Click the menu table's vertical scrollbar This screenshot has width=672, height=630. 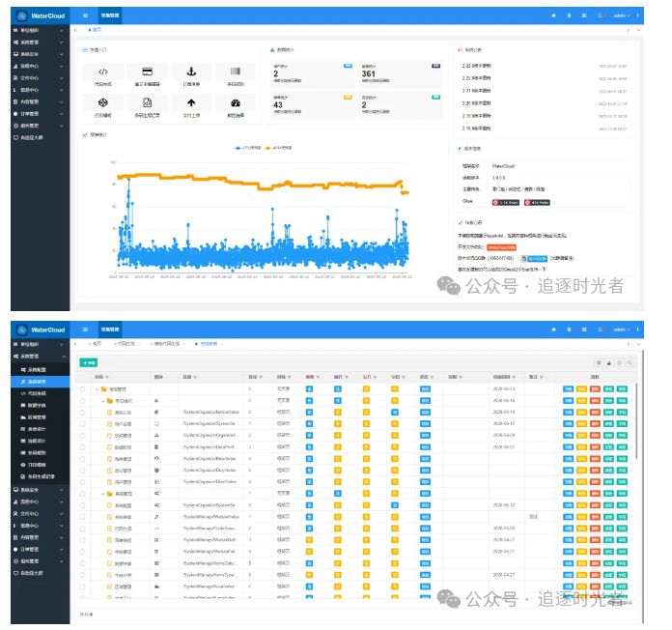click(636, 420)
